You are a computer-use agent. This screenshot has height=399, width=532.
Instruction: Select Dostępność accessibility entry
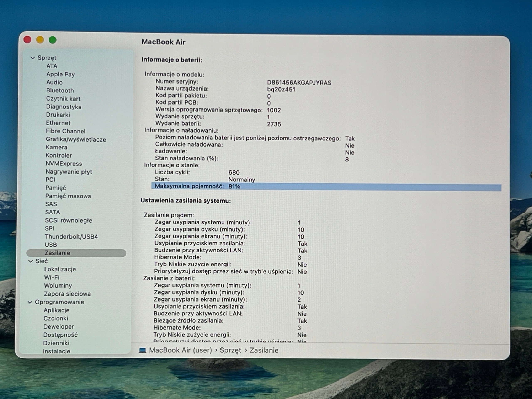tap(60, 335)
